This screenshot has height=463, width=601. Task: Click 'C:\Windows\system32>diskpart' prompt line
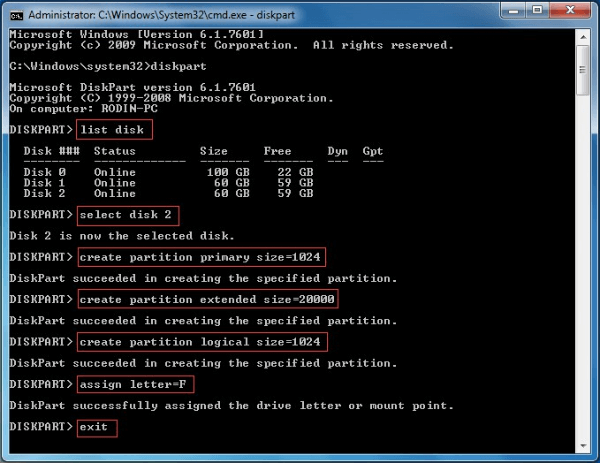point(108,66)
